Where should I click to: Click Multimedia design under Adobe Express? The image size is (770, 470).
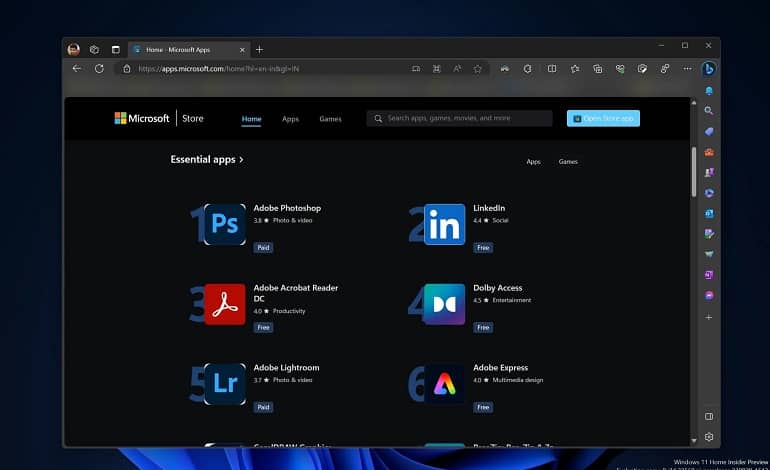(x=518, y=380)
